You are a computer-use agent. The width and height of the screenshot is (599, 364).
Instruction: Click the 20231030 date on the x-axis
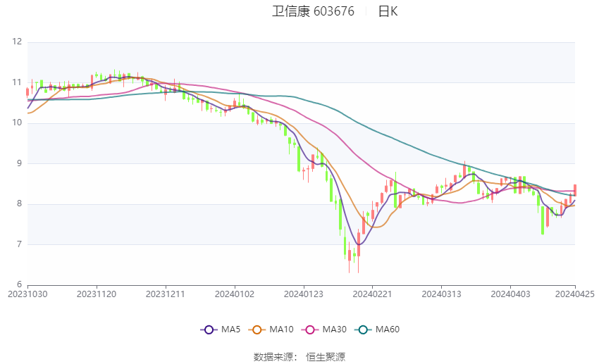[27, 294]
